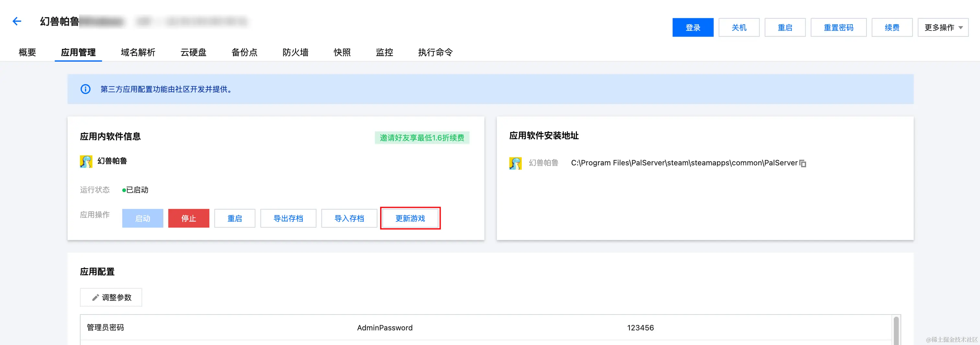Open the 备份点 tab
980x345 pixels.
pyautogui.click(x=244, y=52)
